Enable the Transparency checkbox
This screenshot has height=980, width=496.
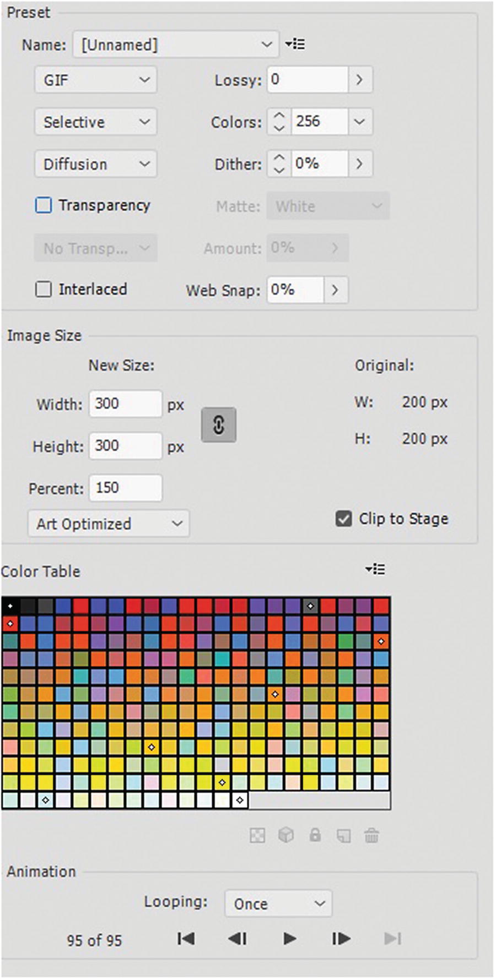[x=44, y=205]
